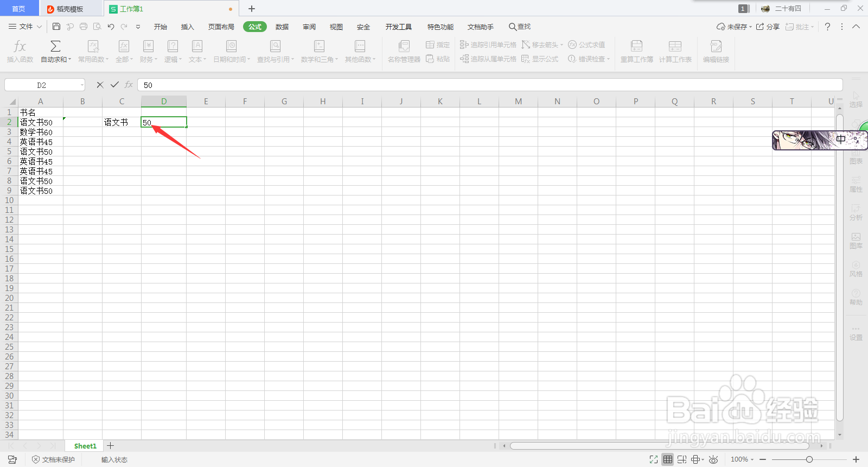Toggle normal grid view in status bar
868x467 pixels.
pos(668,459)
